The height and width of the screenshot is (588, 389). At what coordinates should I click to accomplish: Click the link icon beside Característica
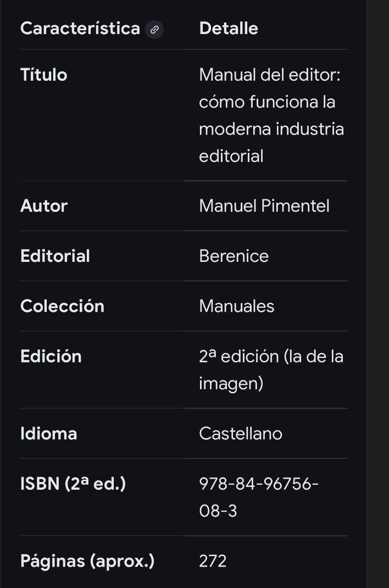154,30
